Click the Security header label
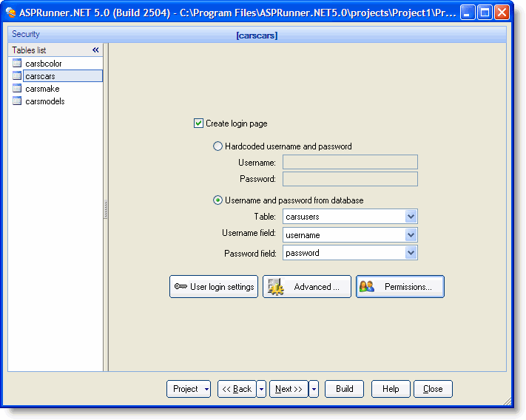This screenshot has height=420, width=526. tap(26, 34)
